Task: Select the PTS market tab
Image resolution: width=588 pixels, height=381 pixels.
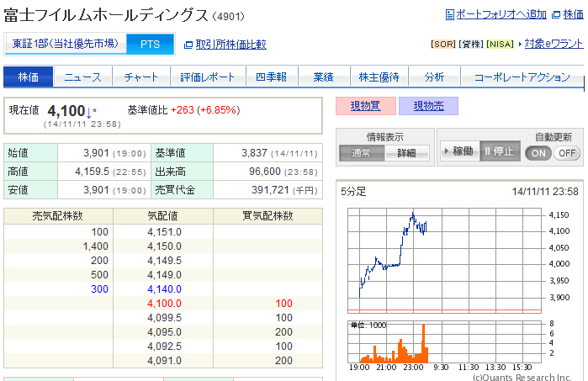Action: click(150, 45)
